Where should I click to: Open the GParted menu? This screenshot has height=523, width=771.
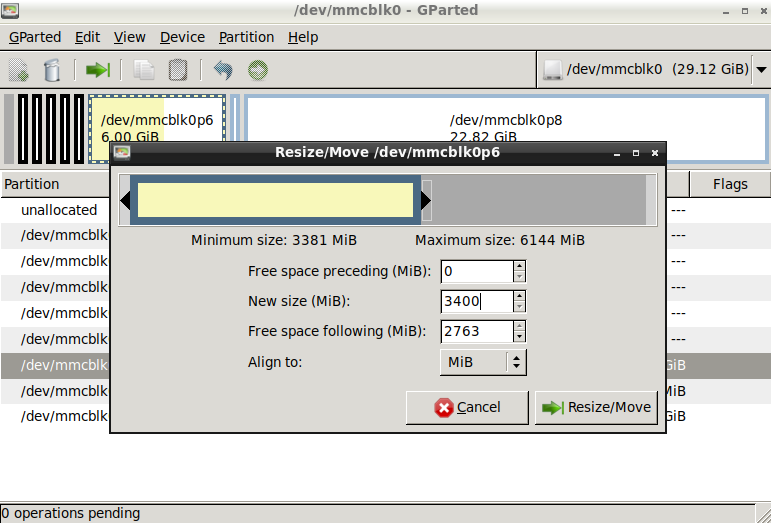[x=35, y=37]
